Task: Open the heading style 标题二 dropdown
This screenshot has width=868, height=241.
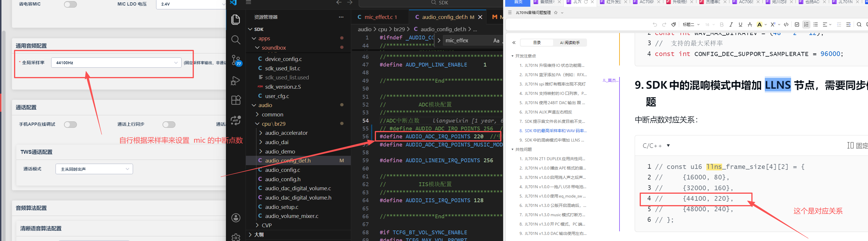Action: point(691,25)
